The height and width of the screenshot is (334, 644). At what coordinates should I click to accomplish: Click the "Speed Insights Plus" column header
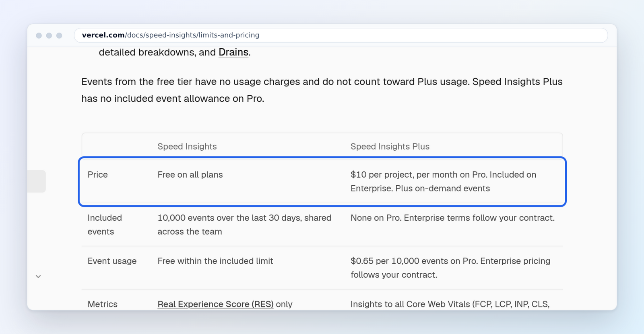click(390, 147)
